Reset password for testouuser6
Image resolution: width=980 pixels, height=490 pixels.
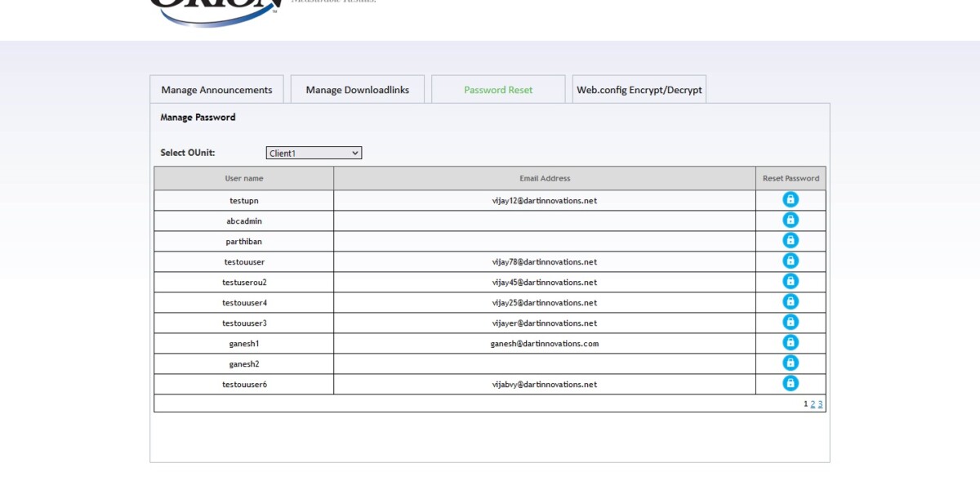pos(790,383)
